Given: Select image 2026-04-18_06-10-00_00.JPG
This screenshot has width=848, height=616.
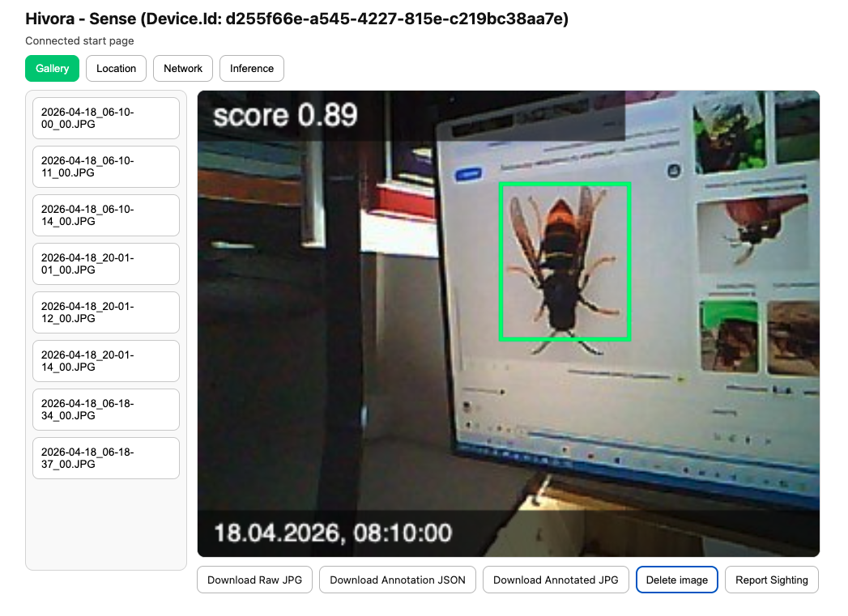Looking at the screenshot, I should click(106, 118).
